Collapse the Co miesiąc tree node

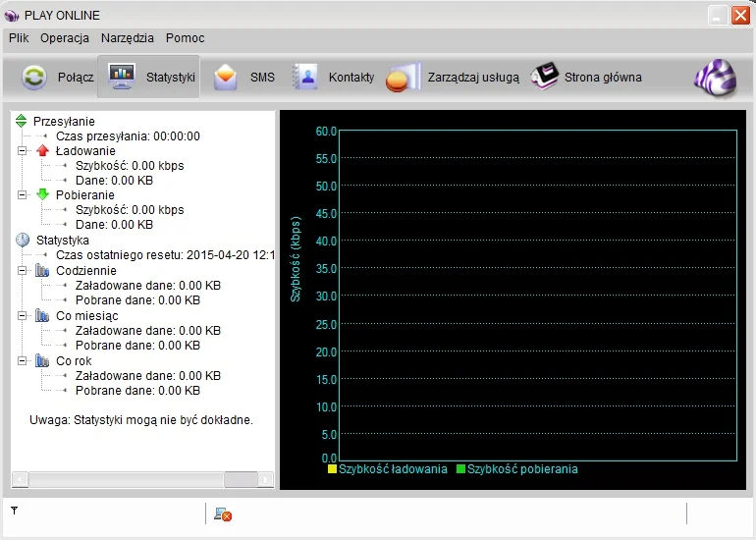pos(22,316)
